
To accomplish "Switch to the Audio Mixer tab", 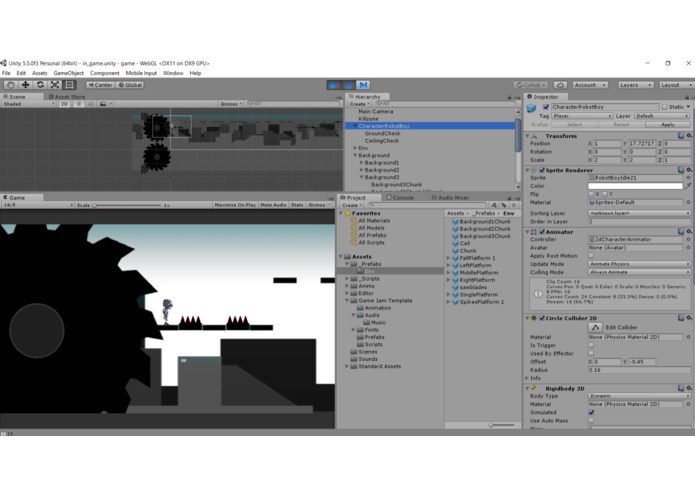I will point(450,198).
